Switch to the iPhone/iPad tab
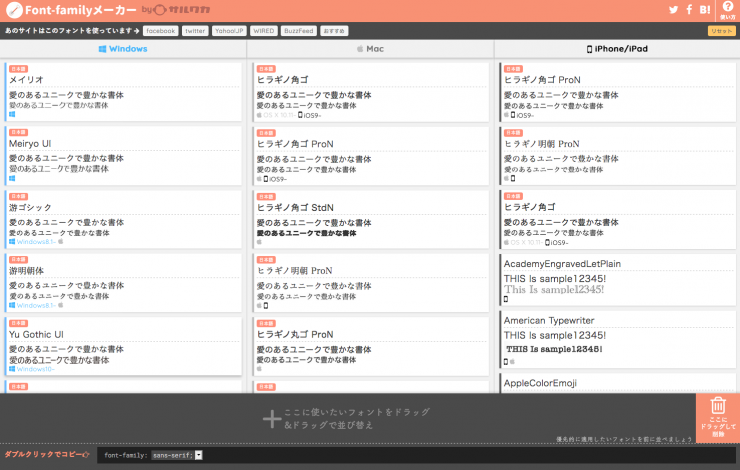 coord(617,49)
